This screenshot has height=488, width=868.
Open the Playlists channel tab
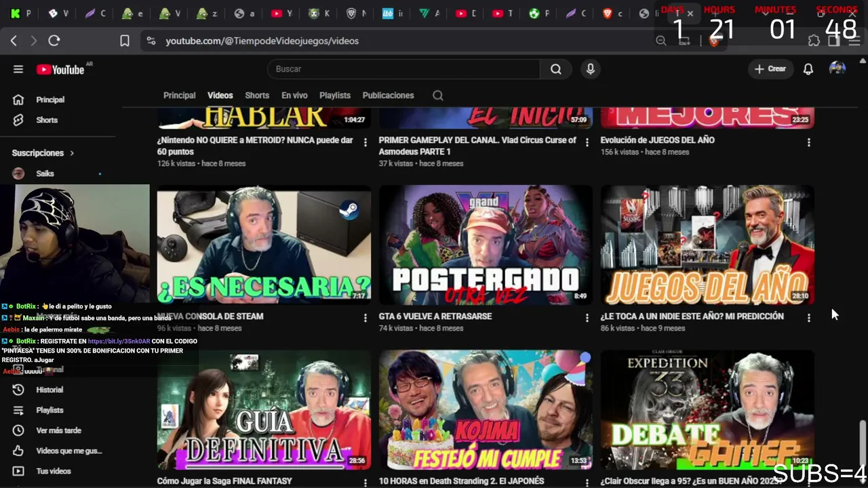335,96
